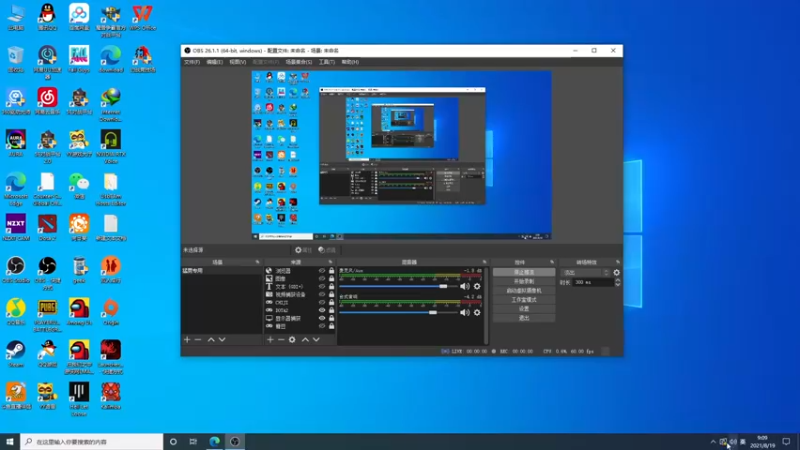This screenshot has width=800, height=450.
Task: Open settings gear for 麦克风/Aux mixer channel
Action: (477, 287)
